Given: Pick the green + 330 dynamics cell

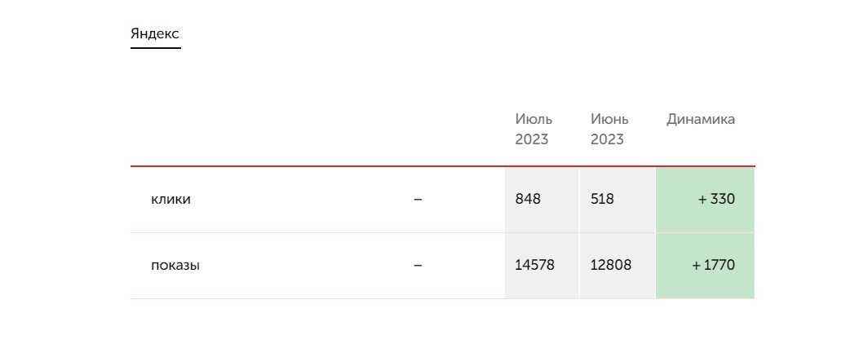Looking at the screenshot, I should point(706,199).
